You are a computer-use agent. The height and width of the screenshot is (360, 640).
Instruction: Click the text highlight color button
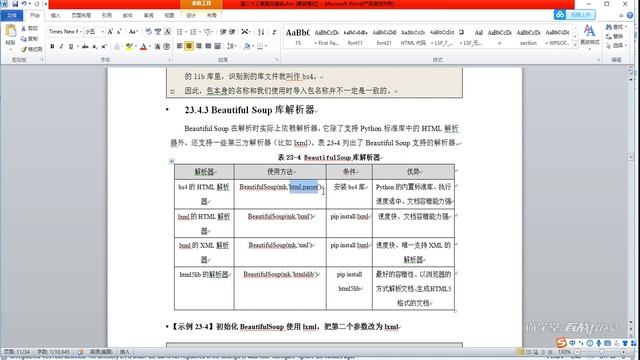[129, 47]
